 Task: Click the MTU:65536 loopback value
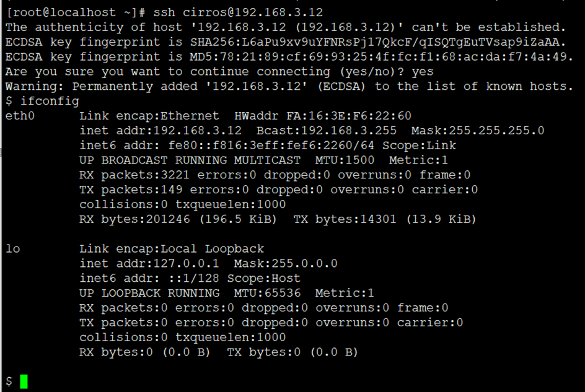268,293
